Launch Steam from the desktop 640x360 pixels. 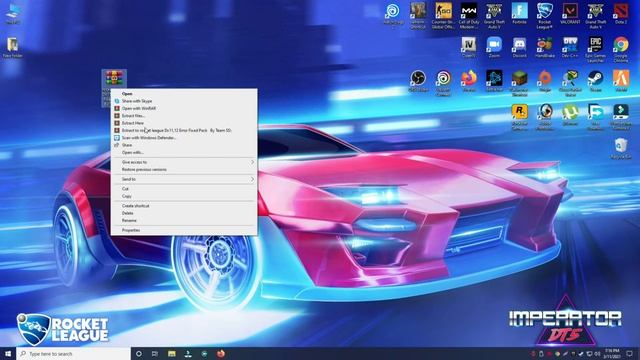click(595, 81)
